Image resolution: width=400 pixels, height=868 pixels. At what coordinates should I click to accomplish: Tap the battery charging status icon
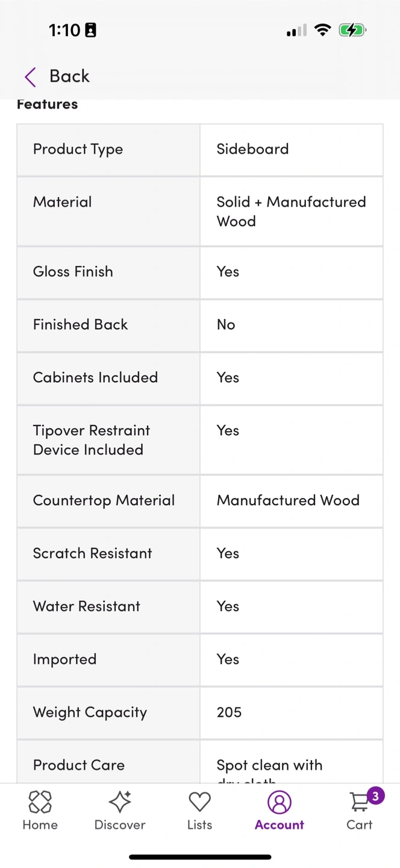(352, 30)
